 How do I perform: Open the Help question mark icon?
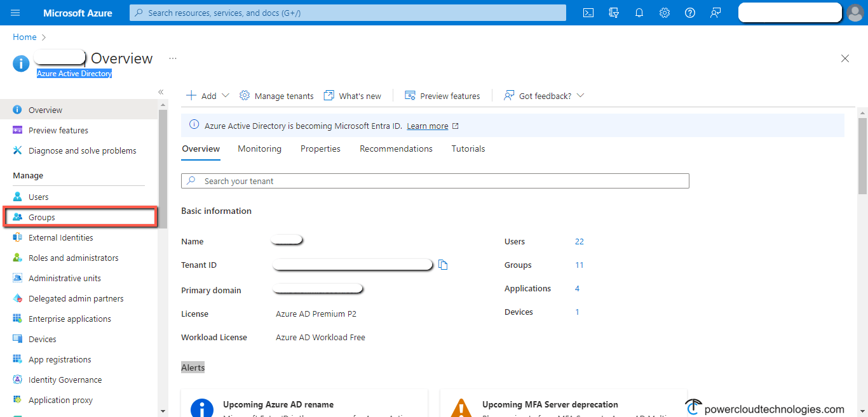click(690, 13)
